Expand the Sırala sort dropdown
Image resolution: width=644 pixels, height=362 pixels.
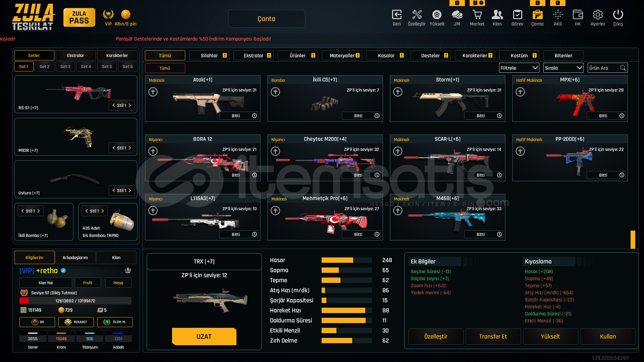(x=563, y=68)
